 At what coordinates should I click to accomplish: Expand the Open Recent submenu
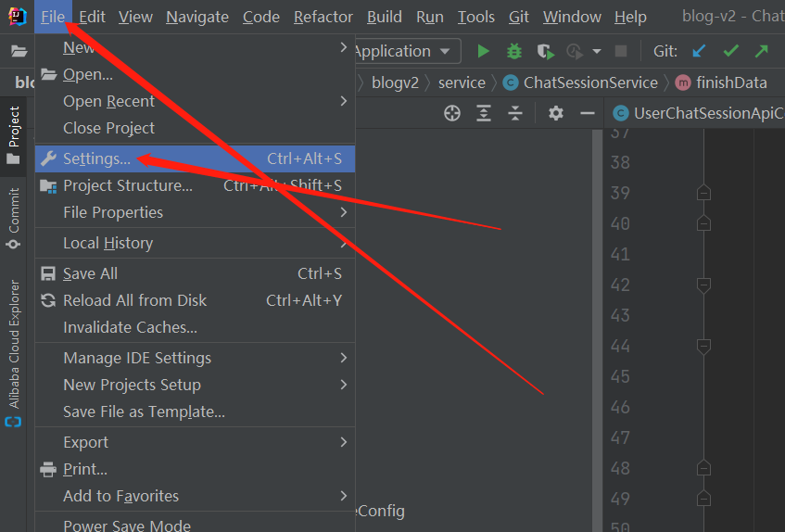point(196,101)
